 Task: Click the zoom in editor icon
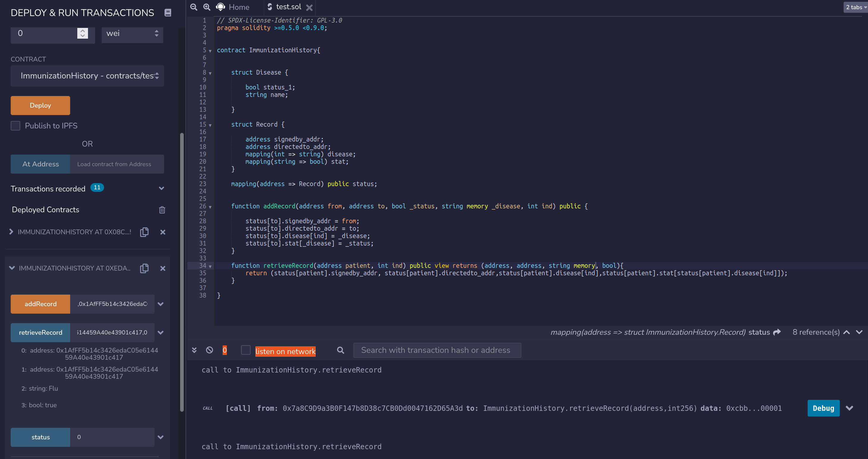(207, 7)
